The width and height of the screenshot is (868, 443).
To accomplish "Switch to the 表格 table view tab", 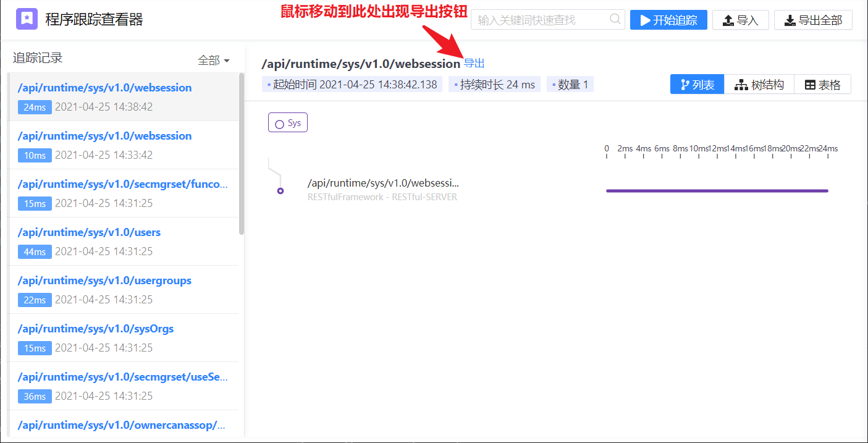I will 823,85.
